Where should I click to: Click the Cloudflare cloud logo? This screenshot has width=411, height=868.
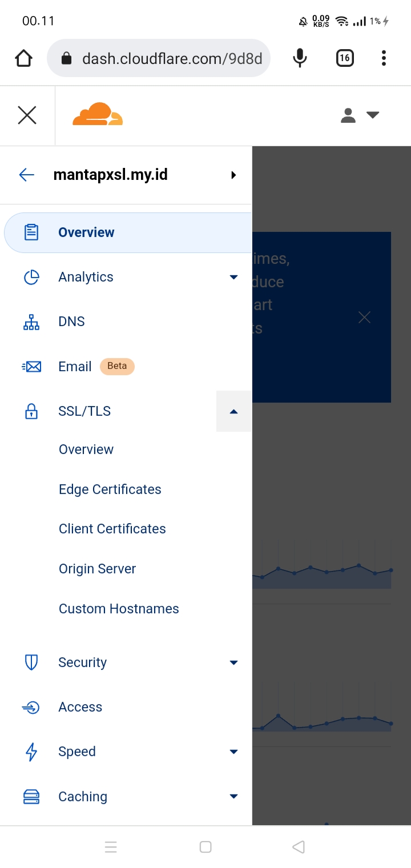point(98,114)
